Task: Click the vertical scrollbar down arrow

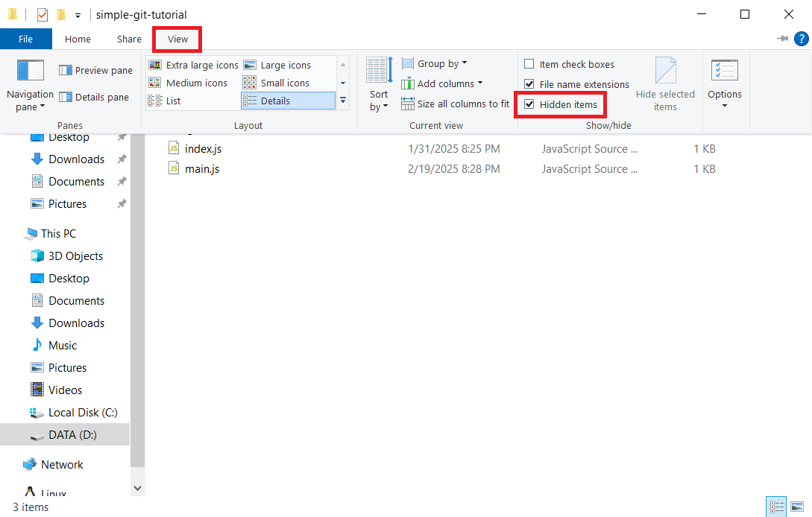Action: click(x=137, y=487)
